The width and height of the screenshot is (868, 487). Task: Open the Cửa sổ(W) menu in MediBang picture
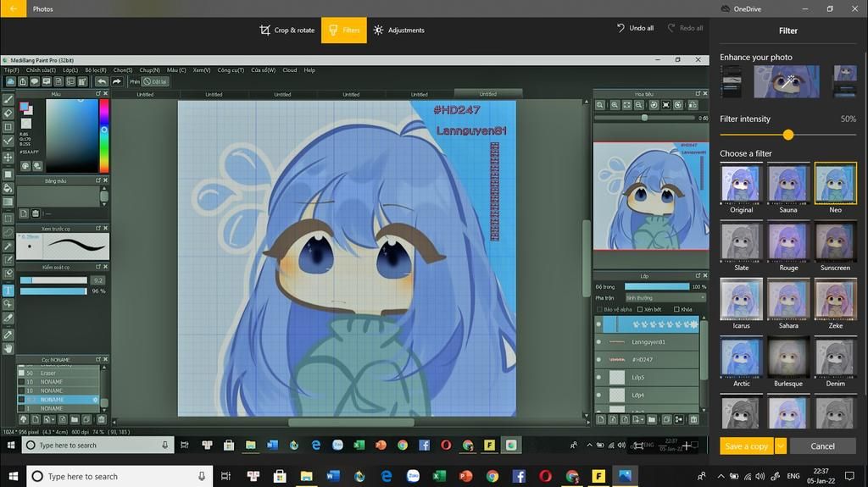tap(263, 70)
